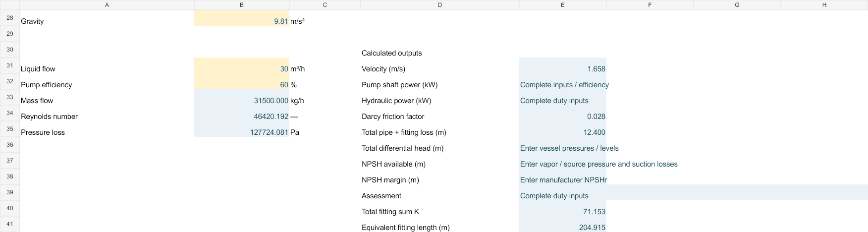
Task: Select row 30 header
Action: click(x=10, y=50)
